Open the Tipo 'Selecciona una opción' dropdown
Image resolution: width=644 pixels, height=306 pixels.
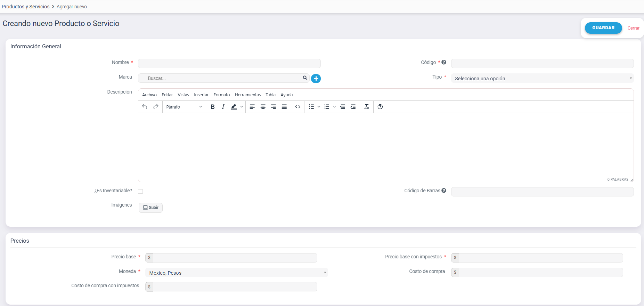pyautogui.click(x=542, y=78)
